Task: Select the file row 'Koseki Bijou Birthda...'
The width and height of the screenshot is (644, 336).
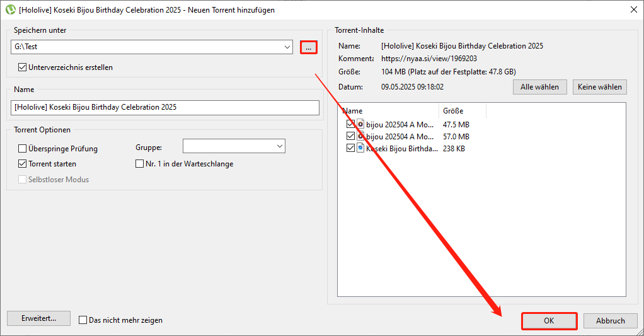Action: [x=401, y=148]
